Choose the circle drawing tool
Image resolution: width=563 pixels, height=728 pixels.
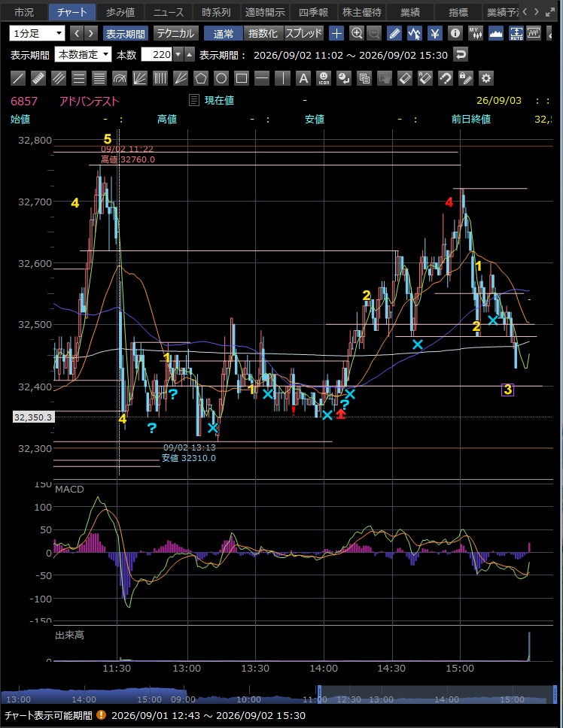[221, 78]
